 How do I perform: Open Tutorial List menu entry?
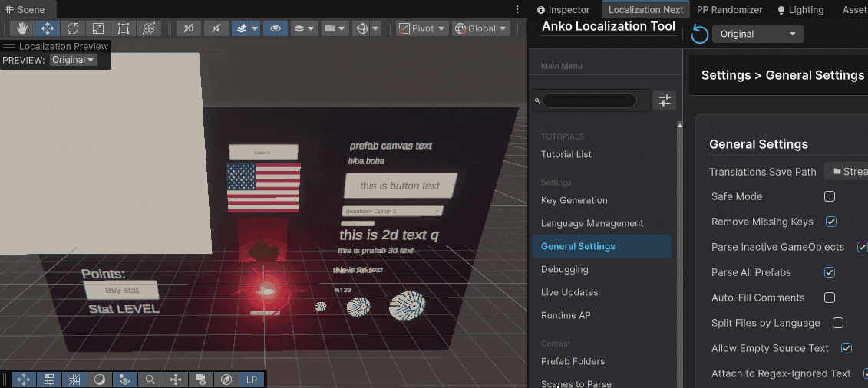[566, 154]
